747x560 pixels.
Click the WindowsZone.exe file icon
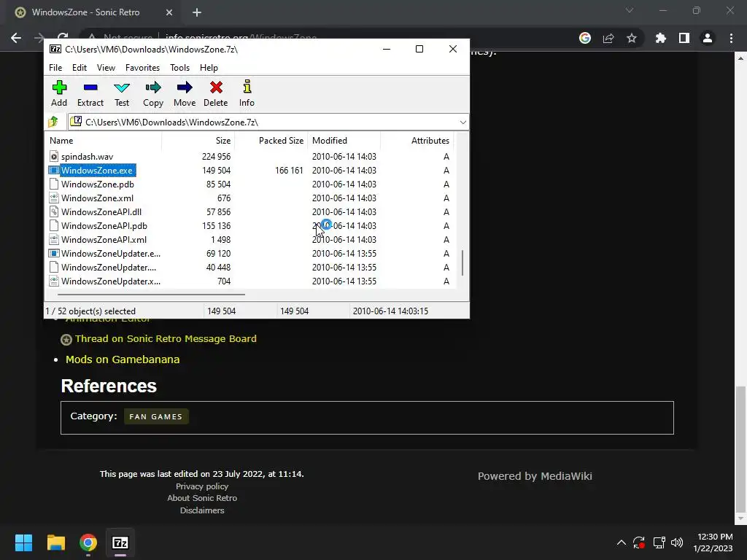pyautogui.click(x=54, y=170)
